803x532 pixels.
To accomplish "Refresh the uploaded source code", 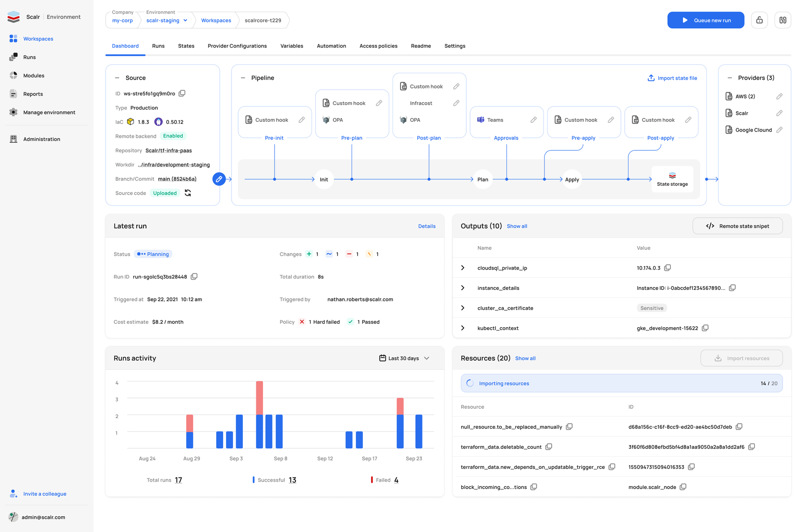I will pyautogui.click(x=188, y=193).
